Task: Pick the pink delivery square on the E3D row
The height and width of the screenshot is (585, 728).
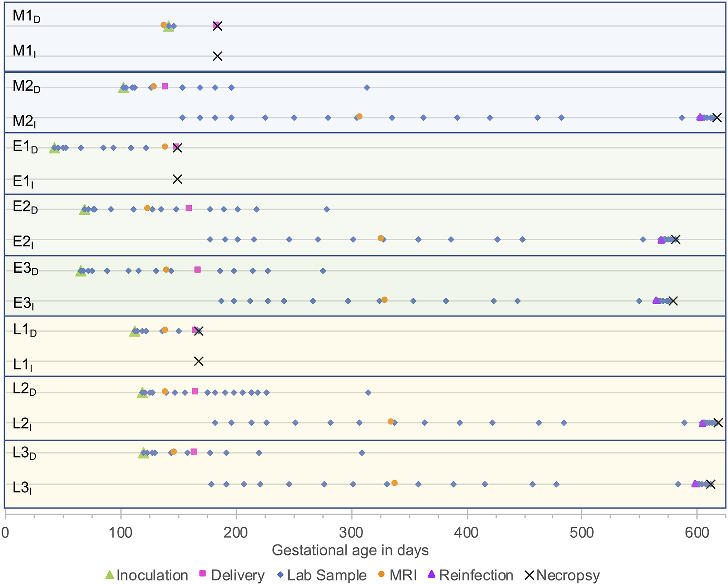Action: pyautogui.click(x=197, y=269)
